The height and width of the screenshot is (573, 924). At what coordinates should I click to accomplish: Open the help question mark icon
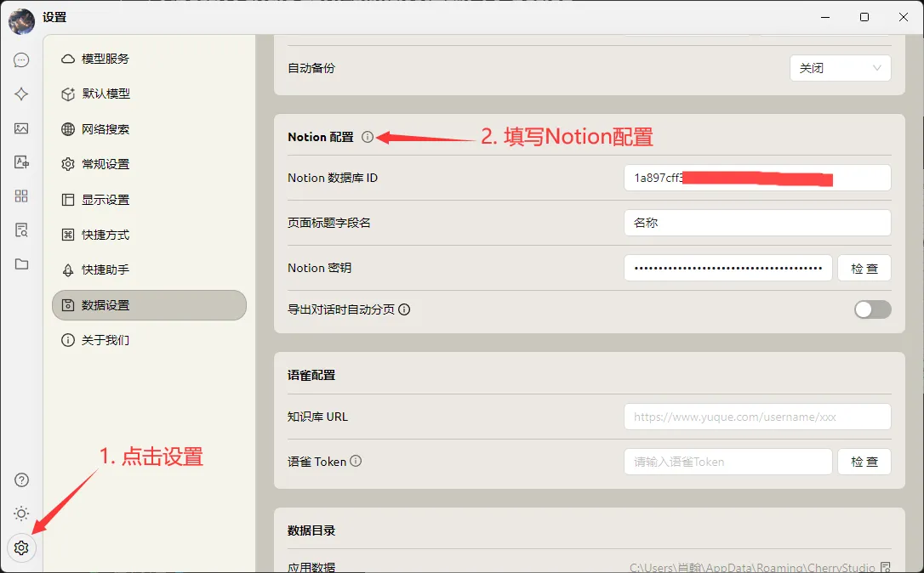point(21,480)
